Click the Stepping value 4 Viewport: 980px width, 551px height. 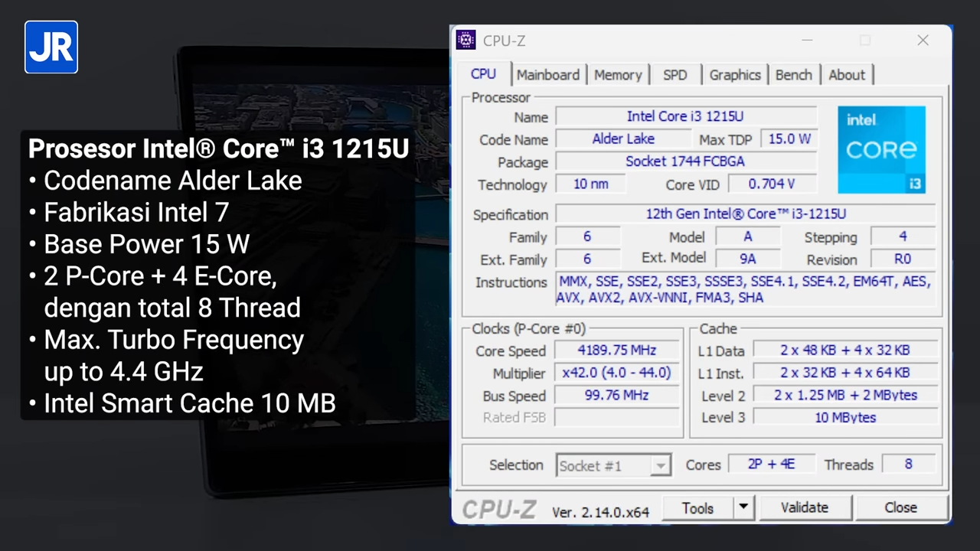[903, 236]
